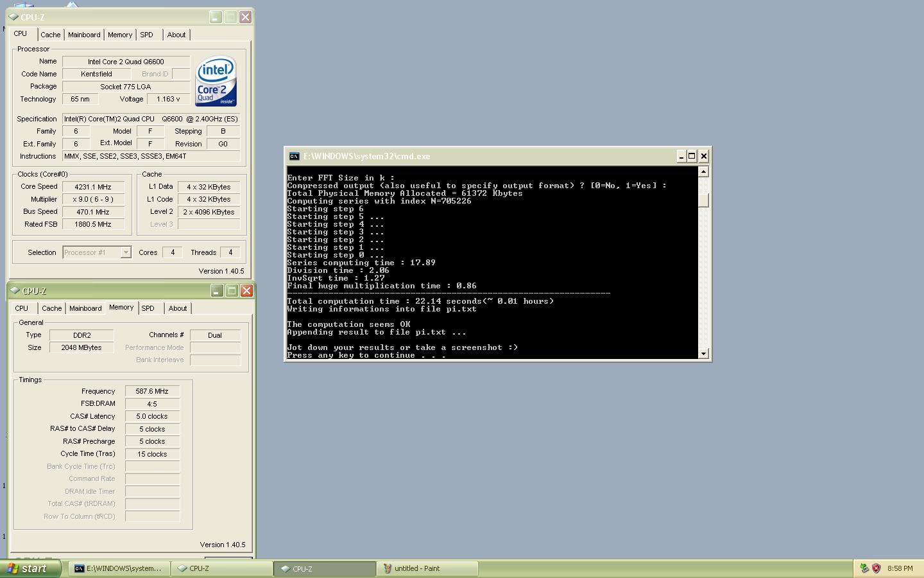924x578 pixels.
Task: Minimize the cmd.exe window
Action: point(681,156)
